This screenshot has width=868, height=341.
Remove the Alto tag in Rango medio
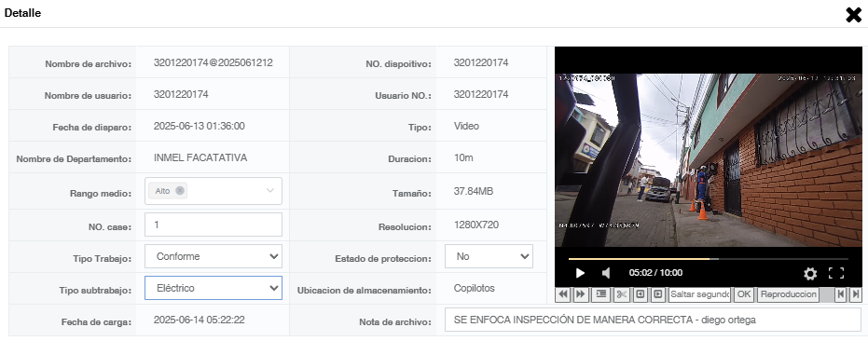click(x=179, y=190)
